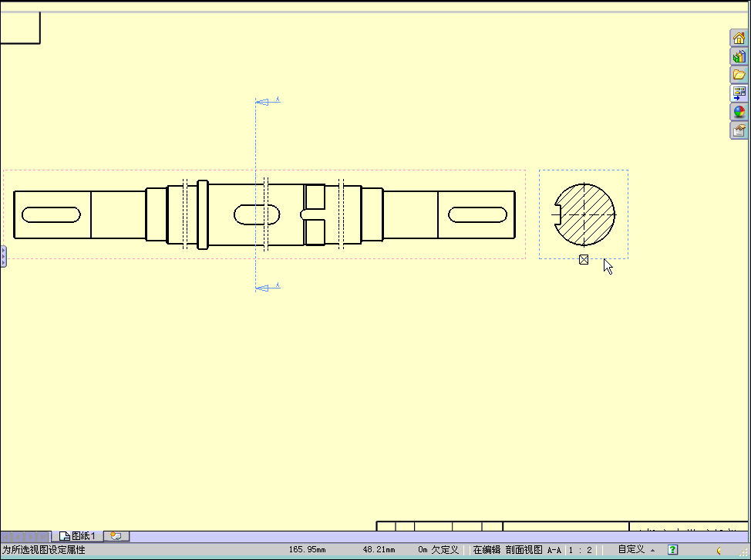Expand the collapsed left panel handle
This screenshot has height=560, width=751.
pyautogui.click(x=3, y=256)
